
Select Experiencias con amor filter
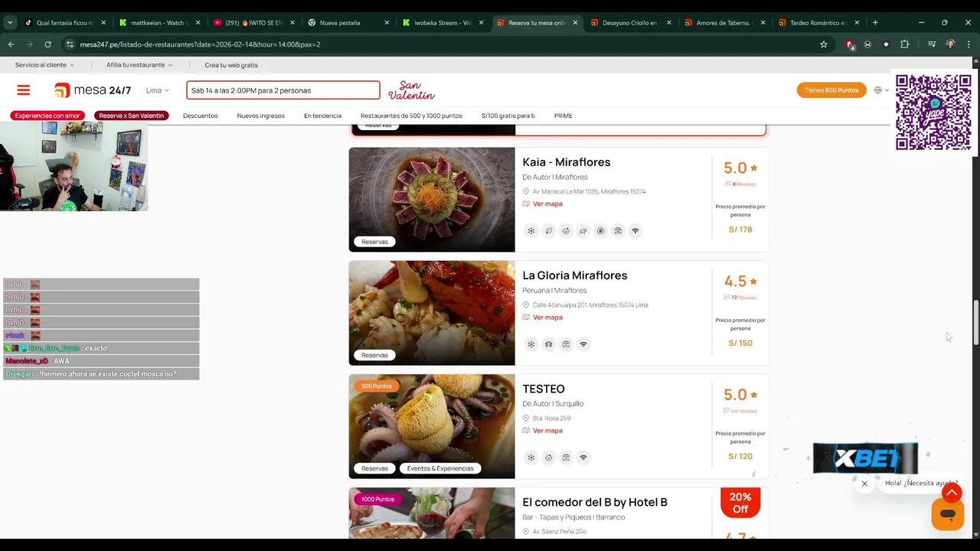[x=47, y=116]
